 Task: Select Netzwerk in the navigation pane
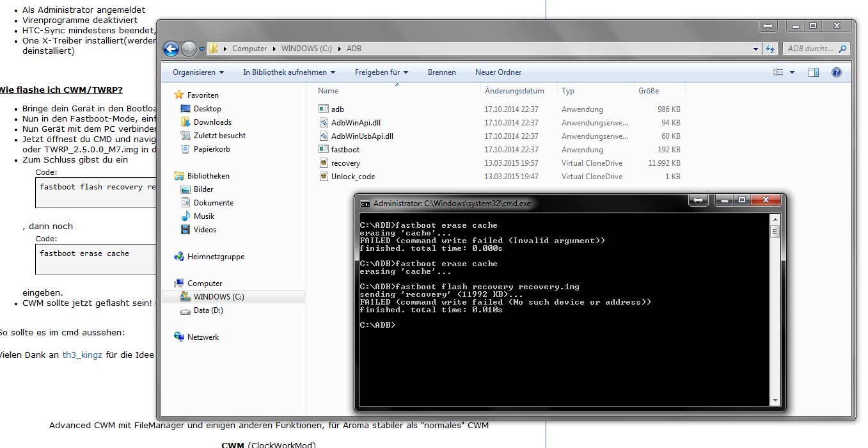click(203, 337)
